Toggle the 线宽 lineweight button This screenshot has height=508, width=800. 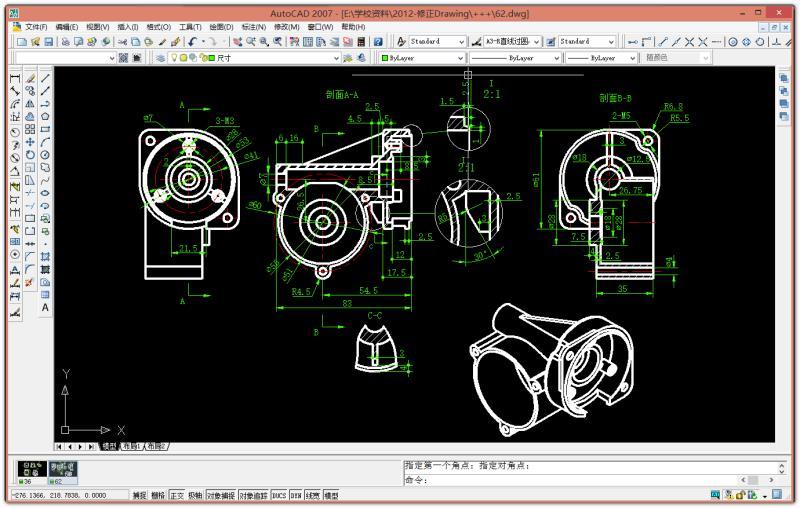(312, 495)
